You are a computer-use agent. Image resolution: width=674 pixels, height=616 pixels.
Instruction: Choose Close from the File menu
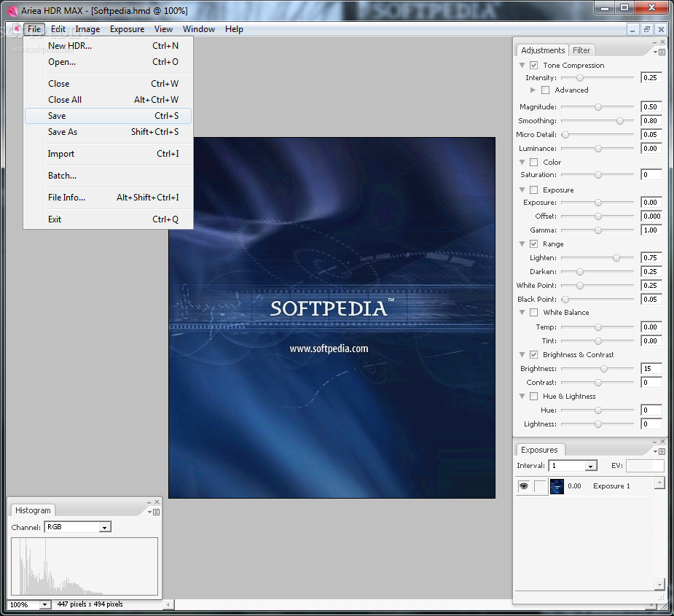(108, 83)
